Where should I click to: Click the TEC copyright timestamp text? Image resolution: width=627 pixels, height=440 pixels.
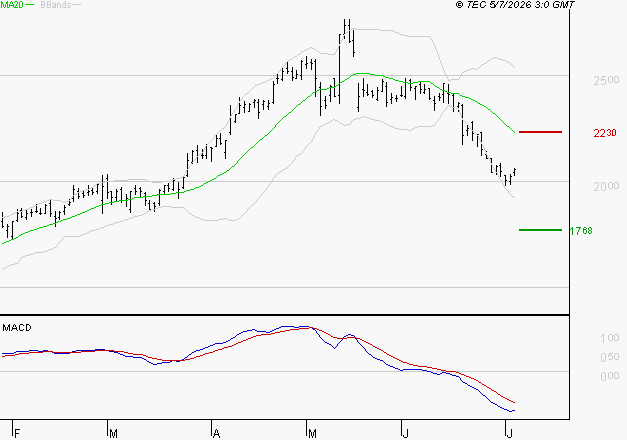click(515, 5)
